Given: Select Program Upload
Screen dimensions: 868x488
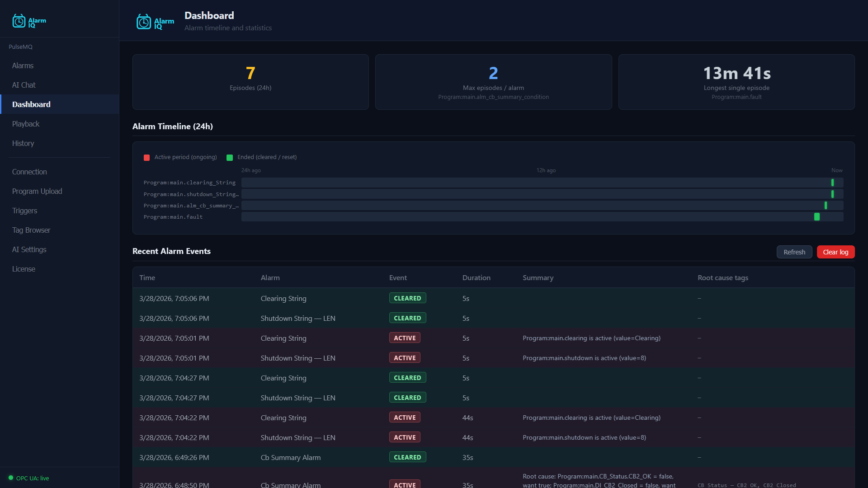Looking at the screenshot, I should [37, 191].
